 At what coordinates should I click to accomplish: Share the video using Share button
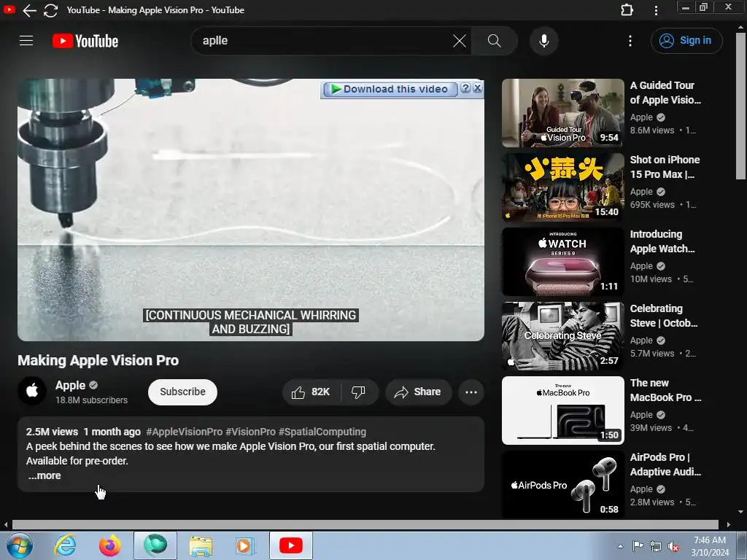click(418, 392)
